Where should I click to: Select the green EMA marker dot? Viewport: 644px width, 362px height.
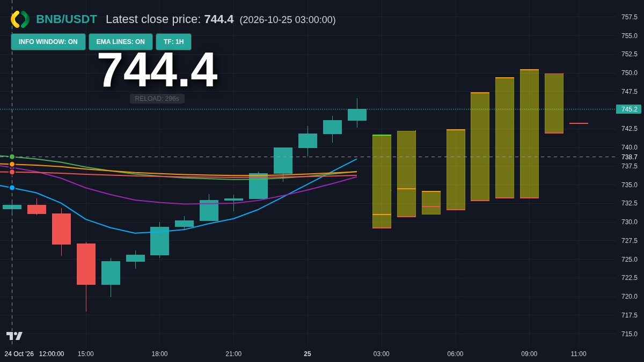(12, 157)
